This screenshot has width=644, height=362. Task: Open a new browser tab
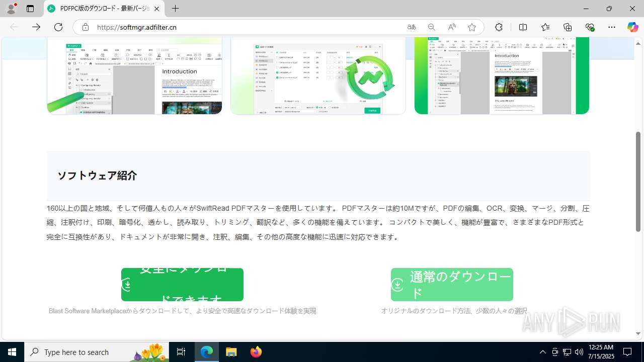click(x=175, y=9)
